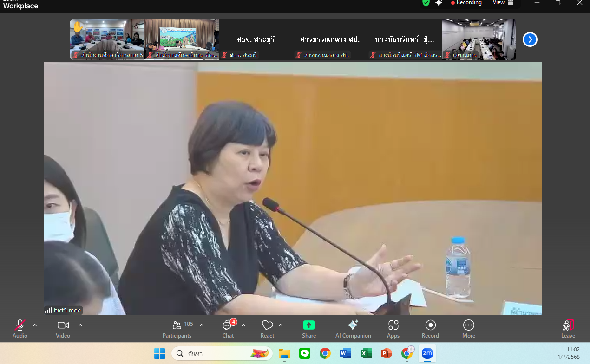This screenshot has height=364, width=590.
Task: Select the สศจ. สระบุรี participant tile
Action: [256, 39]
